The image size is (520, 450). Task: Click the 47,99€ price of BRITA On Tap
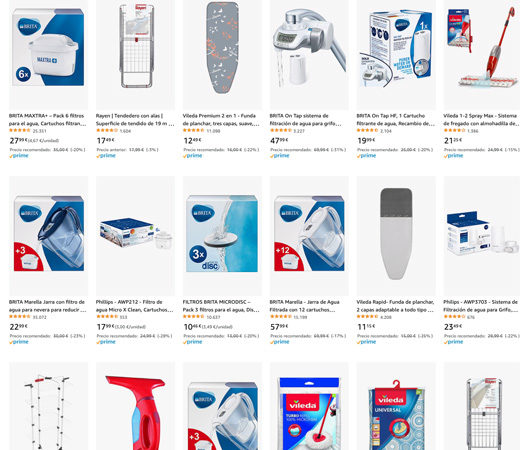click(279, 140)
